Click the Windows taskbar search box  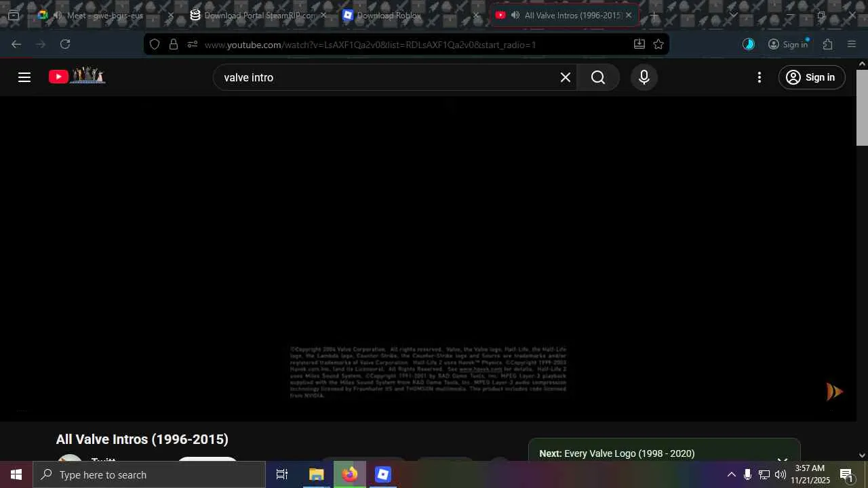pyautogui.click(x=149, y=474)
